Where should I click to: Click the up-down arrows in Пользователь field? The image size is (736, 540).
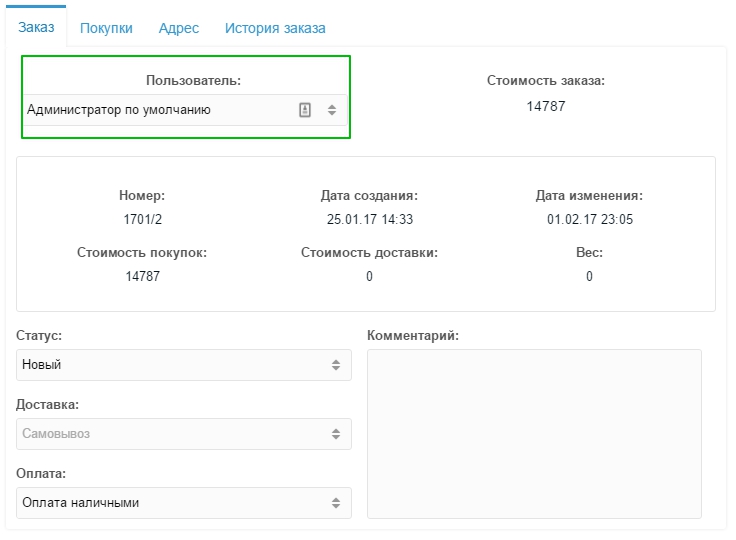(x=332, y=110)
